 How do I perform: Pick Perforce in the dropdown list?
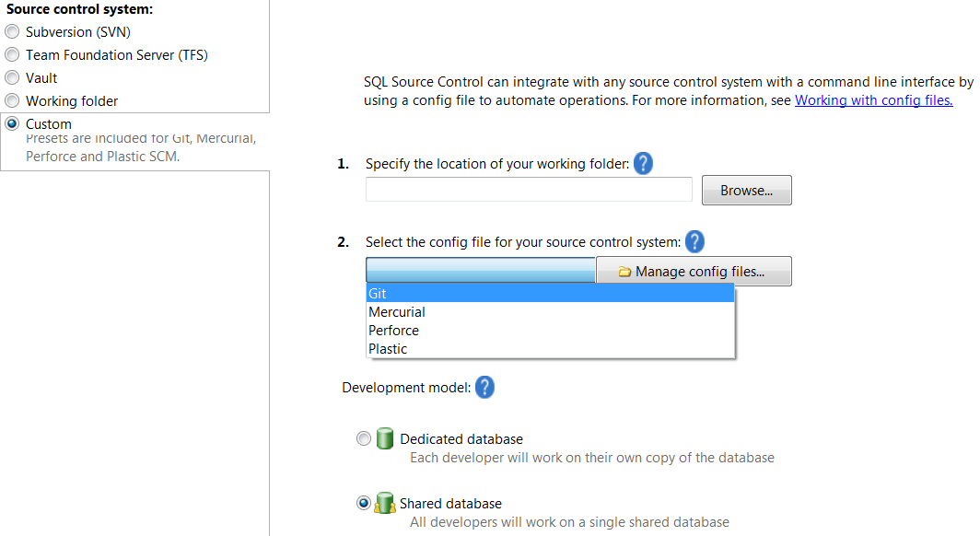pos(550,331)
